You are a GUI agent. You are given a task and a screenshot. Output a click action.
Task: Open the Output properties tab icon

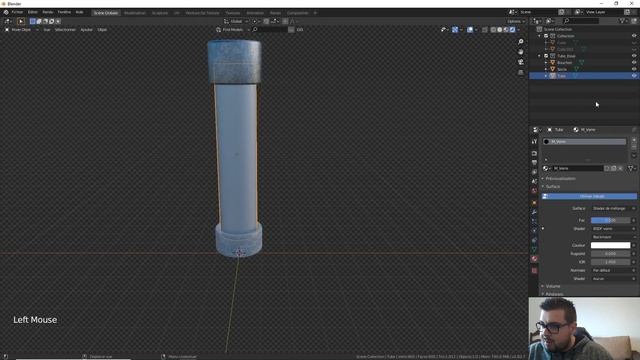534,163
